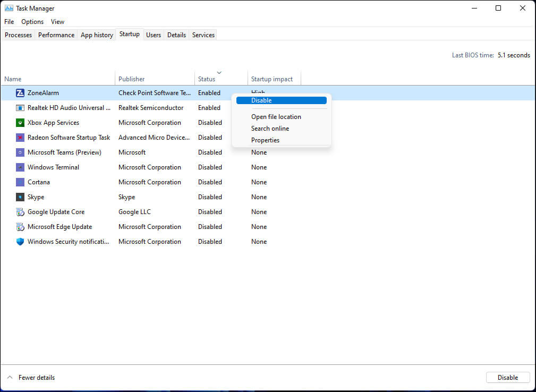Switch to the Services tab
Viewport: 536px width, 392px height.
point(203,35)
